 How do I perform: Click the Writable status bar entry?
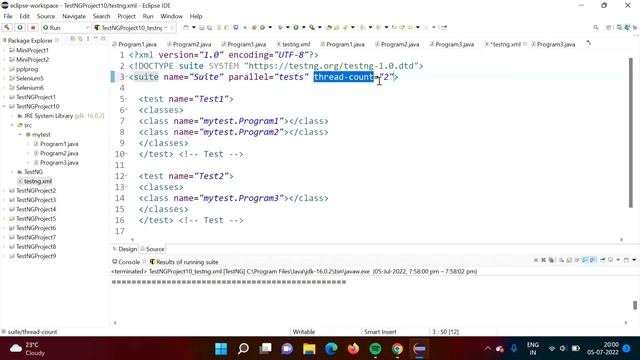[304, 332]
